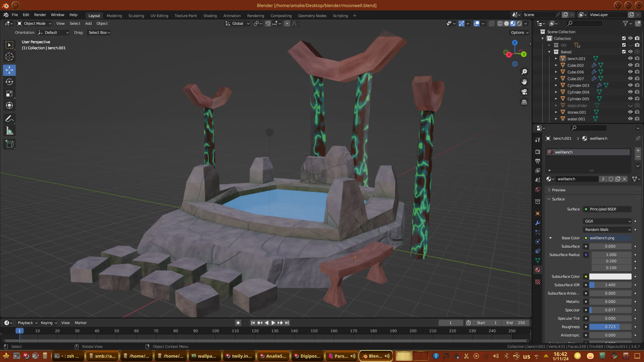Click the Roughness slider field
The width and height of the screenshot is (644, 362).
610,327
